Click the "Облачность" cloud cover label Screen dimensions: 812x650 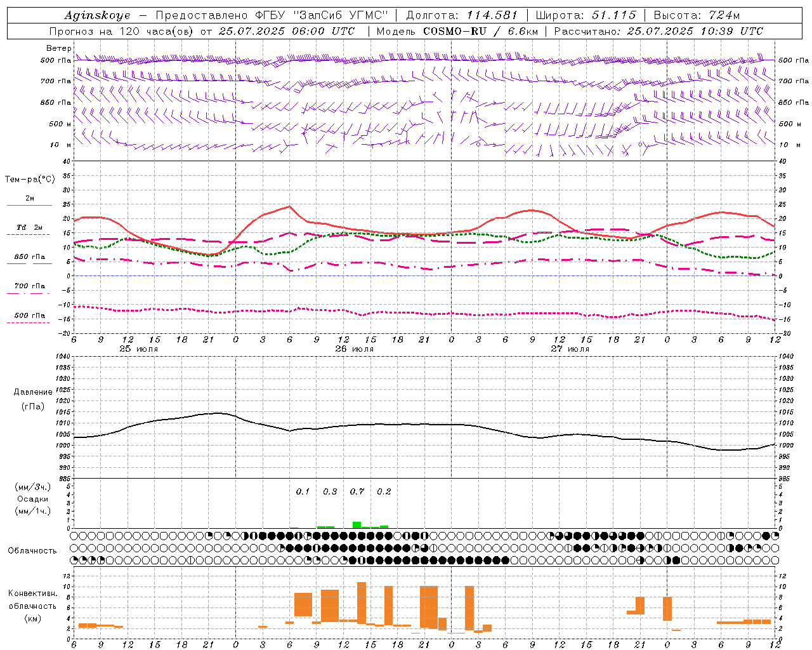click(x=32, y=551)
